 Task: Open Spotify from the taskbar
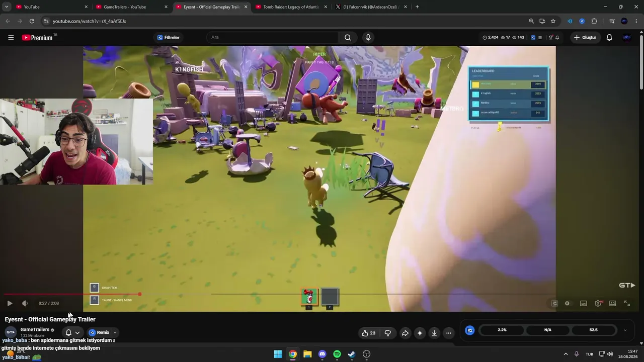[x=337, y=354]
